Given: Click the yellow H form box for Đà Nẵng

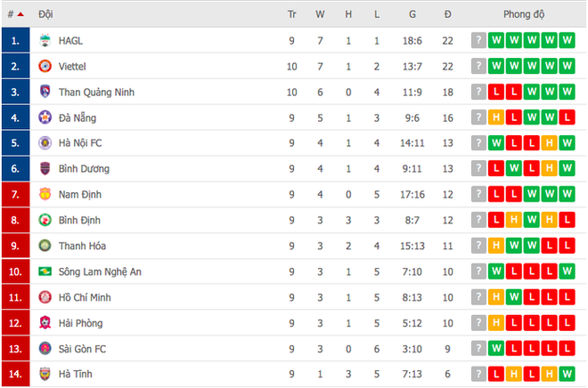Looking at the screenshot, I should point(495,117).
